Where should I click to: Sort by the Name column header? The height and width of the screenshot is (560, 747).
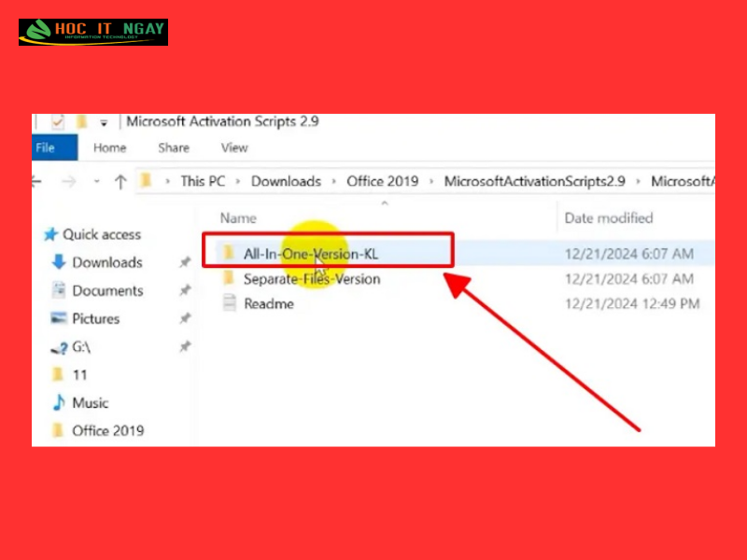pyautogui.click(x=238, y=218)
